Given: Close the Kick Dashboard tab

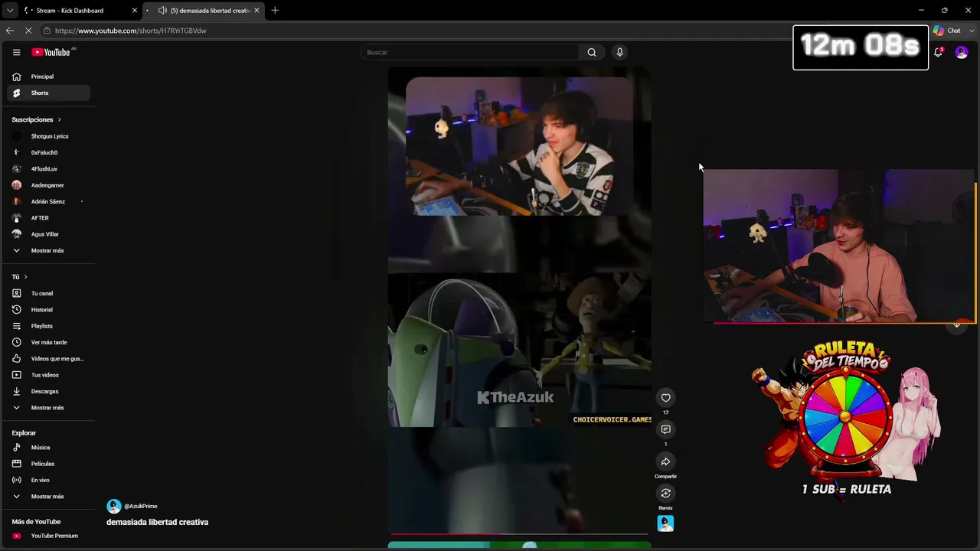Looking at the screenshot, I should [x=135, y=10].
